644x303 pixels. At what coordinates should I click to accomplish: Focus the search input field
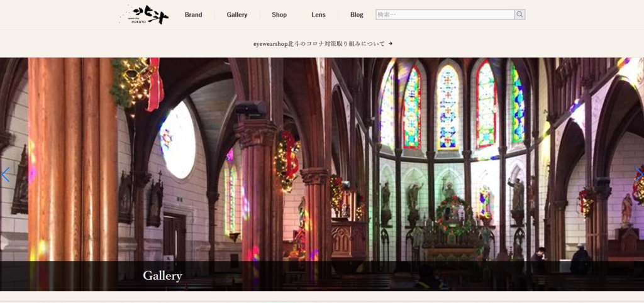pyautogui.click(x=445, y=15)
